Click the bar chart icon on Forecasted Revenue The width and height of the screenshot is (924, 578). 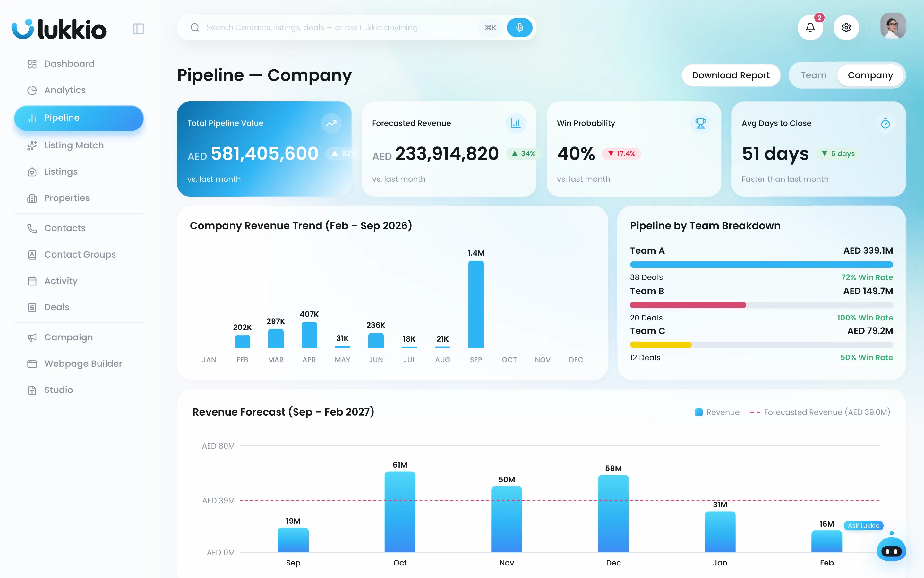click(x=516, y=123)
